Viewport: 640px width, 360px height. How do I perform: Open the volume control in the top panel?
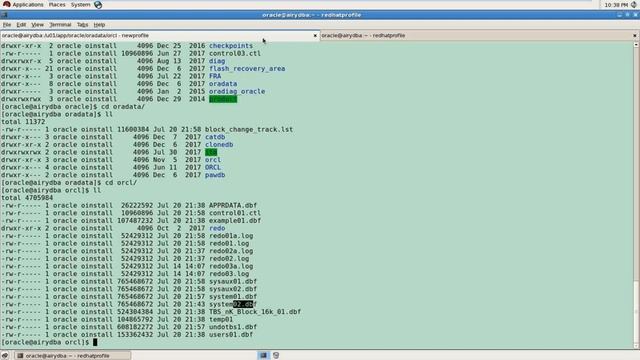pyautogui.click(x=634, y=4)
